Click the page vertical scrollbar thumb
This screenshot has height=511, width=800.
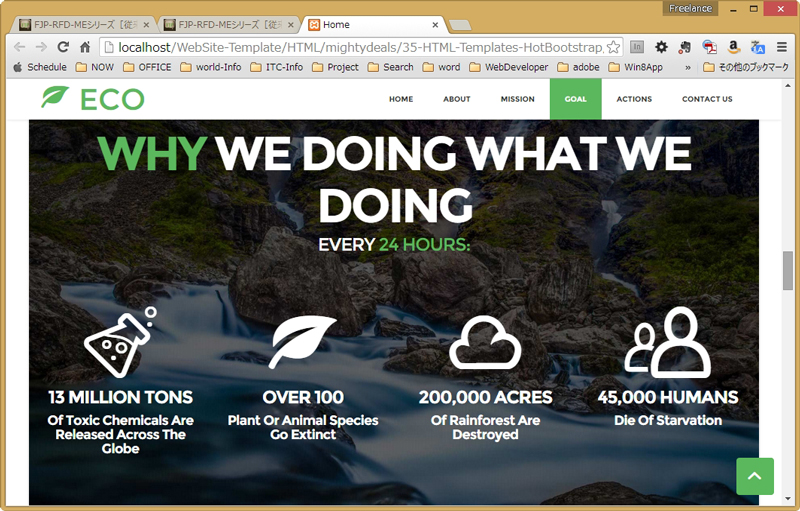pyautogui.click(x=787, y=268)
